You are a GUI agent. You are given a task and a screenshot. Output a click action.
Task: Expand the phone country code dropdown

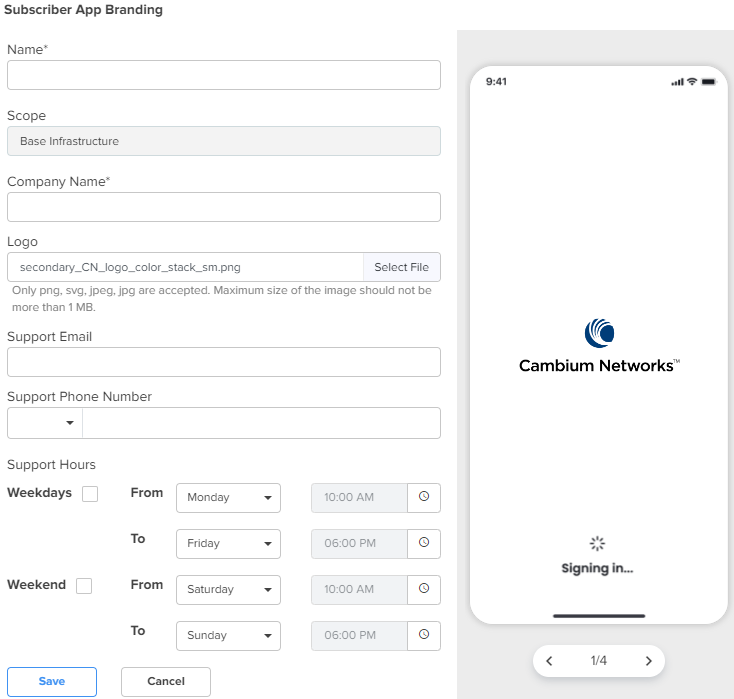[45, 423]
